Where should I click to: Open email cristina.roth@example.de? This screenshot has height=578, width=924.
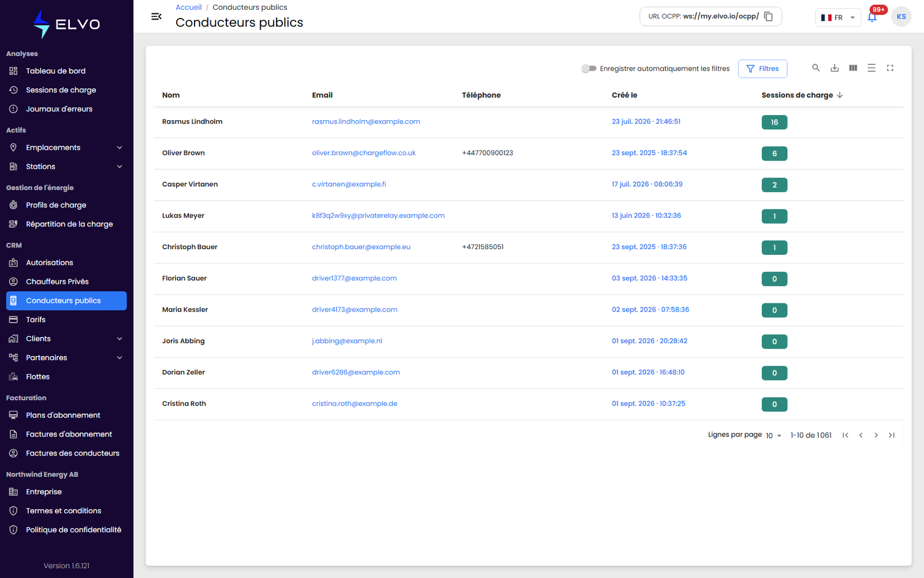coord(355,403)
